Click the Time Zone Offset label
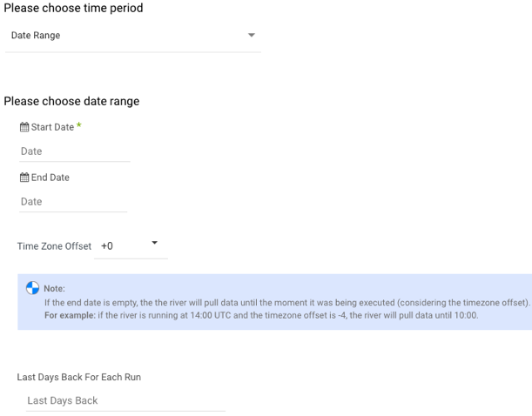This screenshot has width=532, height=416. click(x=54, y=246)
